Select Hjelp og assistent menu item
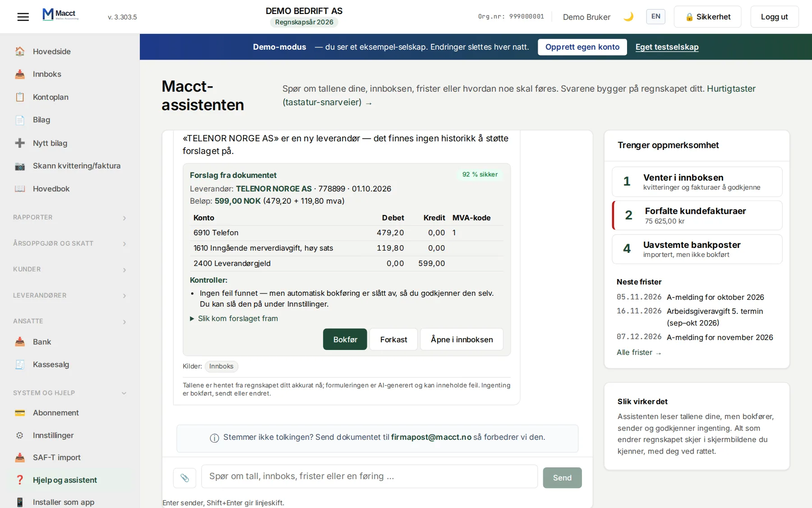812x508 pixels. point(70,480)
